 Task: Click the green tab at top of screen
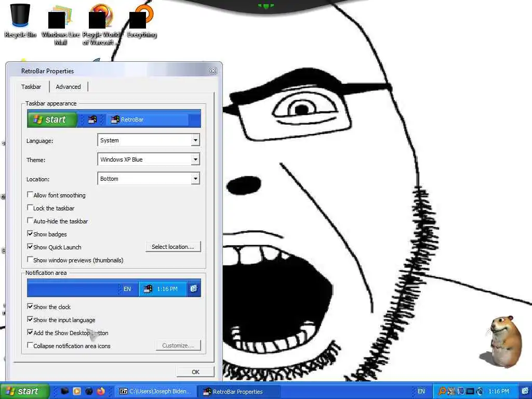(266, 5)
